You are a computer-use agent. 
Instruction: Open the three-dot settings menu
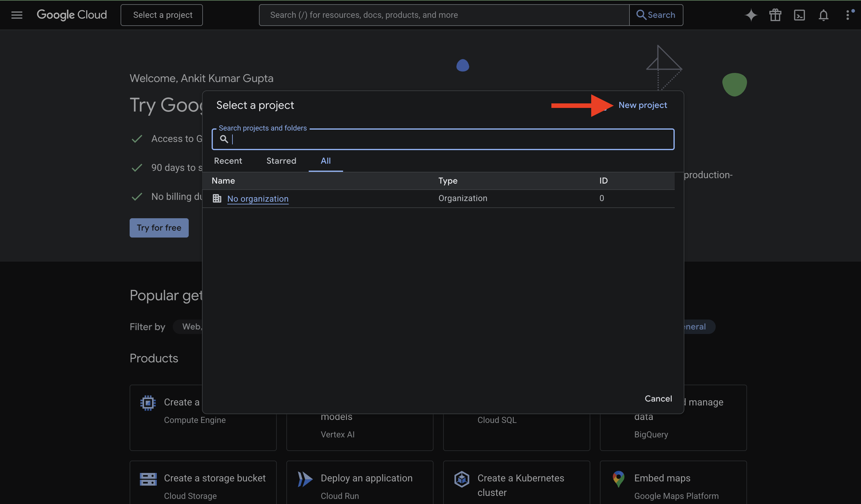(848, 15)
